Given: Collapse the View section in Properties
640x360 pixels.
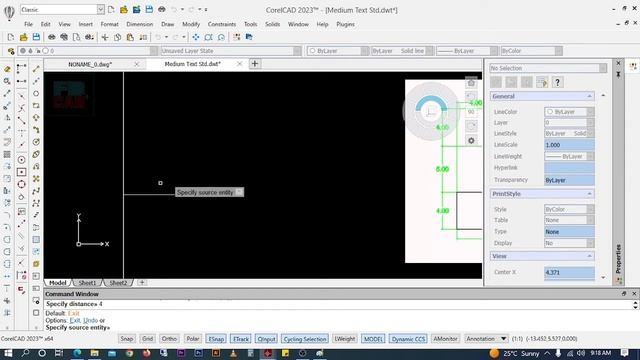Looking at the screenshot, I should click(x=589, y=256).
